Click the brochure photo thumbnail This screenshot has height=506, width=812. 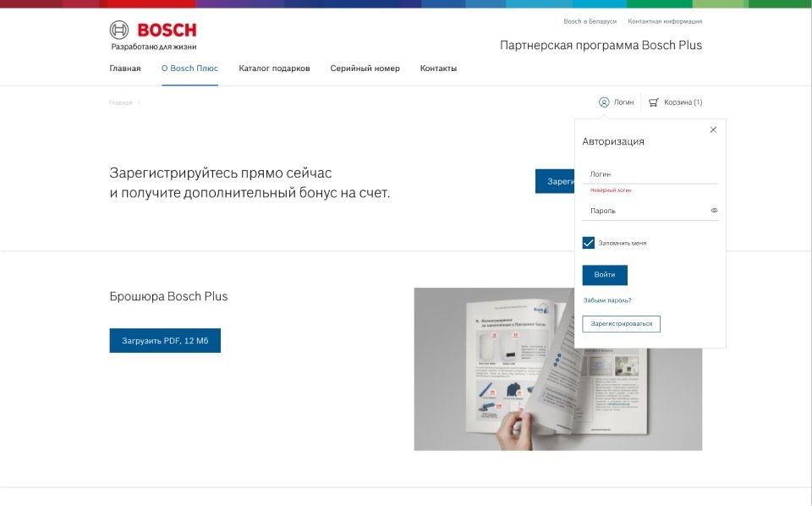[x=557, y=369]
